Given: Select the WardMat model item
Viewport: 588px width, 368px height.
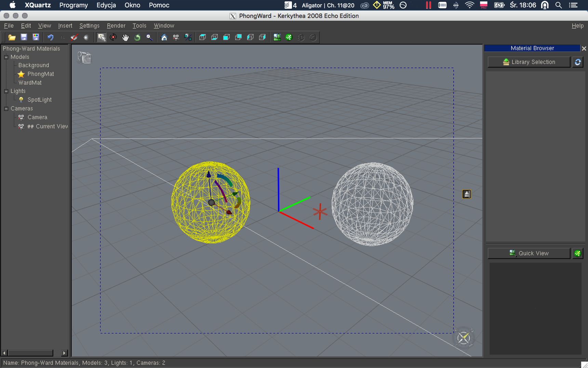Looking at the screenshot, I should click(x=30, y=83).
